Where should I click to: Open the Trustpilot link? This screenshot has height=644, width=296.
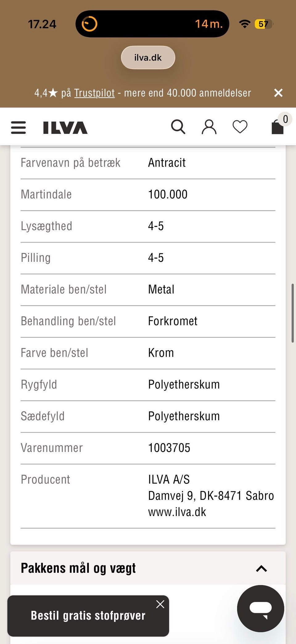coord(94,93)
